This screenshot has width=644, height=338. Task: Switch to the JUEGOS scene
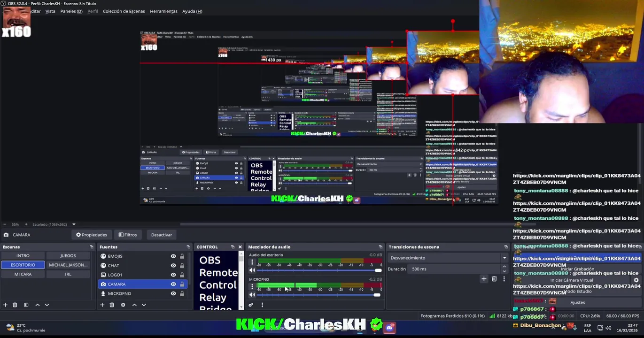coord(68,256)
